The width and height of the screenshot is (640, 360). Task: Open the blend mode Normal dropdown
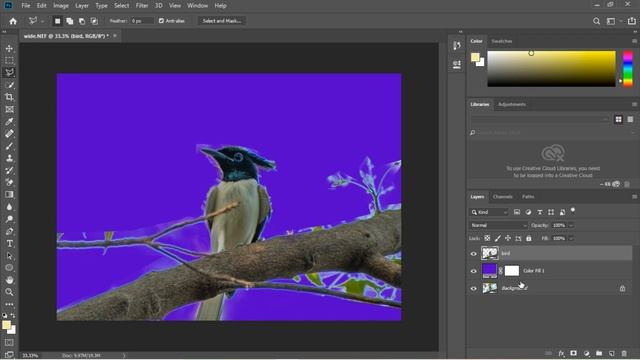498,225
